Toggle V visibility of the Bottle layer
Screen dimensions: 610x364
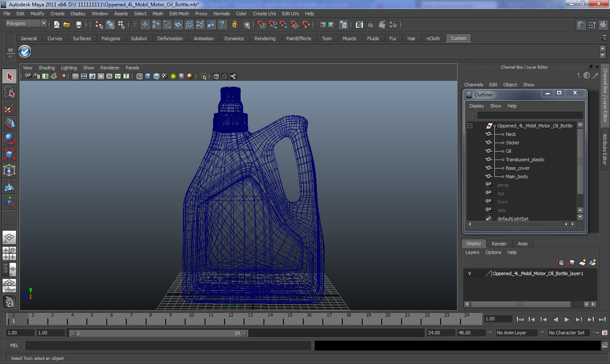pyautogui.click(x=469, y=273)
